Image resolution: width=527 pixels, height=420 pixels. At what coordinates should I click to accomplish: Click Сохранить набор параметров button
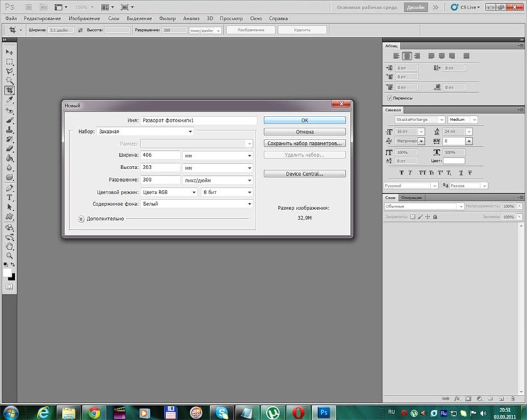click(x=304, y=143)
